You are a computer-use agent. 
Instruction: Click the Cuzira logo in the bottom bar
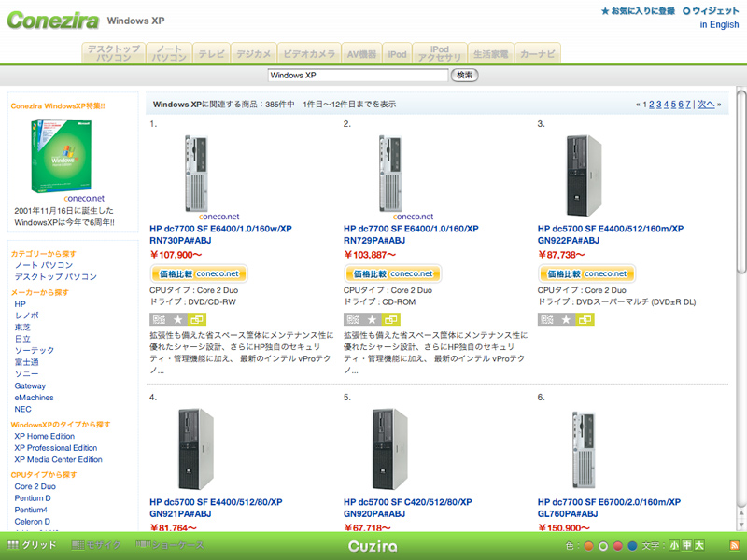coord(373,546)
